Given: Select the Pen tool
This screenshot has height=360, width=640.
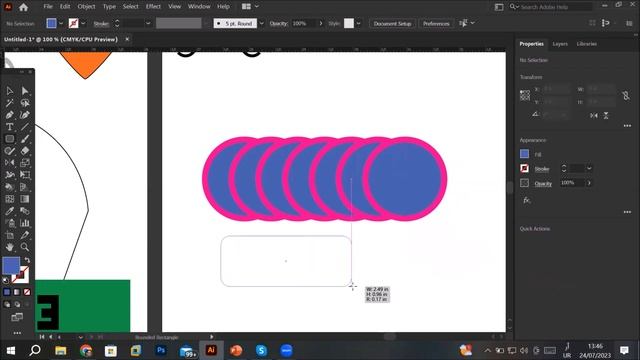Looking at the screenshot, I should 9,115.
